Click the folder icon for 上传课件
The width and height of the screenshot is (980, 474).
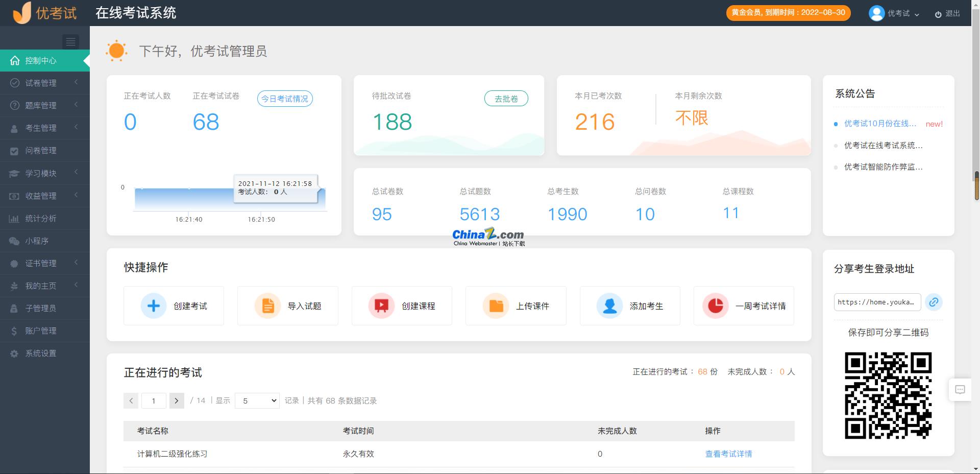(496, 305)
